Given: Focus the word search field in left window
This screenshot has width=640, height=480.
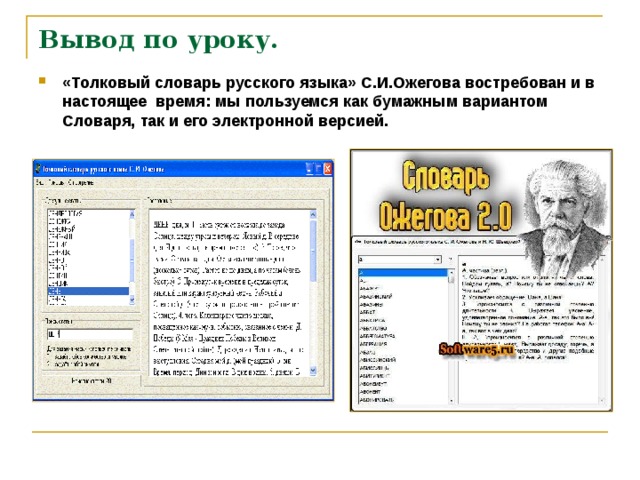Looking at the screenshot, I should click(90, 334).
